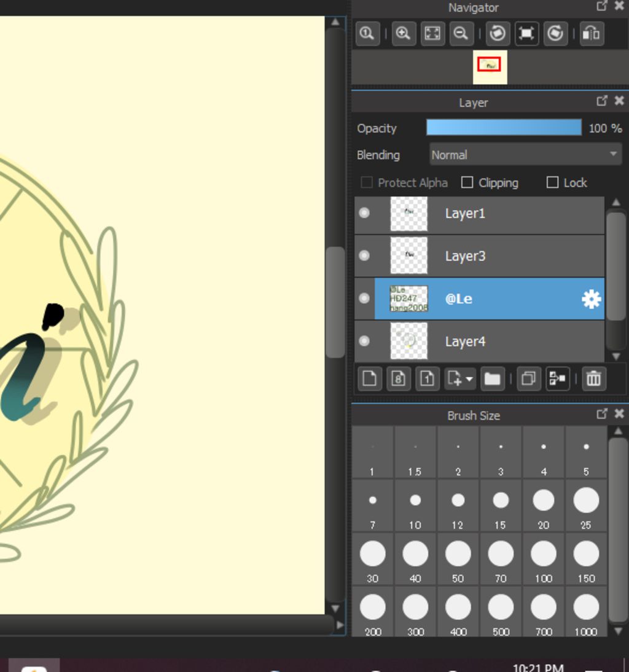Close the Brush Size panel

[619, 413]
